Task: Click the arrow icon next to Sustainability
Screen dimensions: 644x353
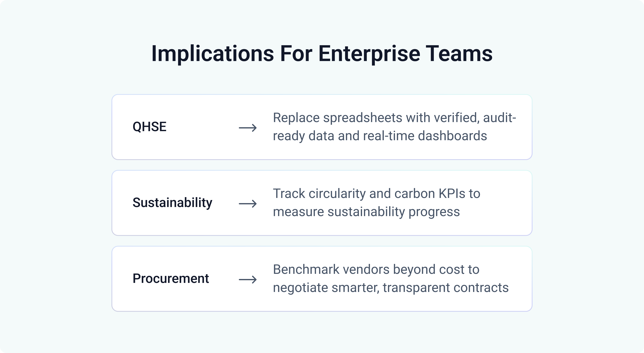Action: [247, 204]
